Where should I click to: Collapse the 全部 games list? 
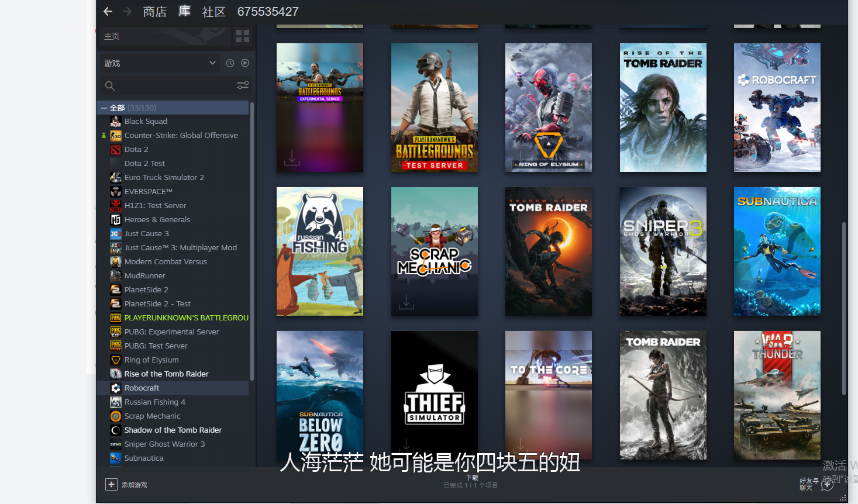[x=104, y=108]
